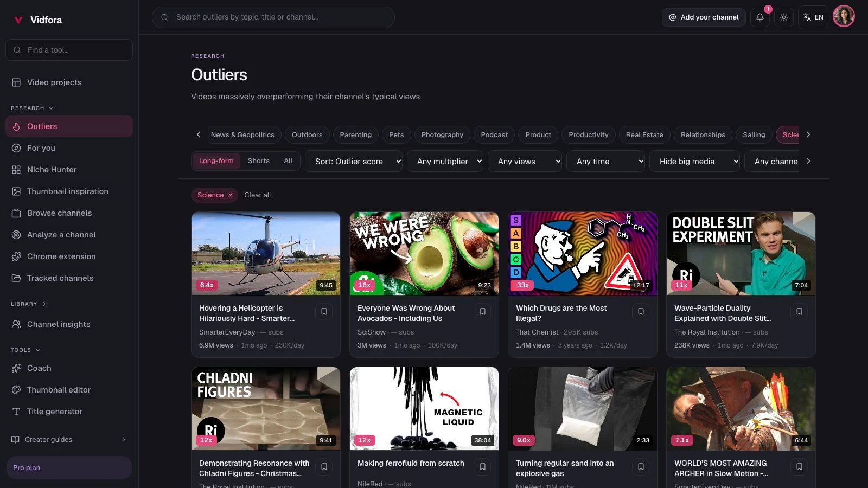Screen dimensions: 868x488
Task: Click Add your channel button
Action: 704,17
